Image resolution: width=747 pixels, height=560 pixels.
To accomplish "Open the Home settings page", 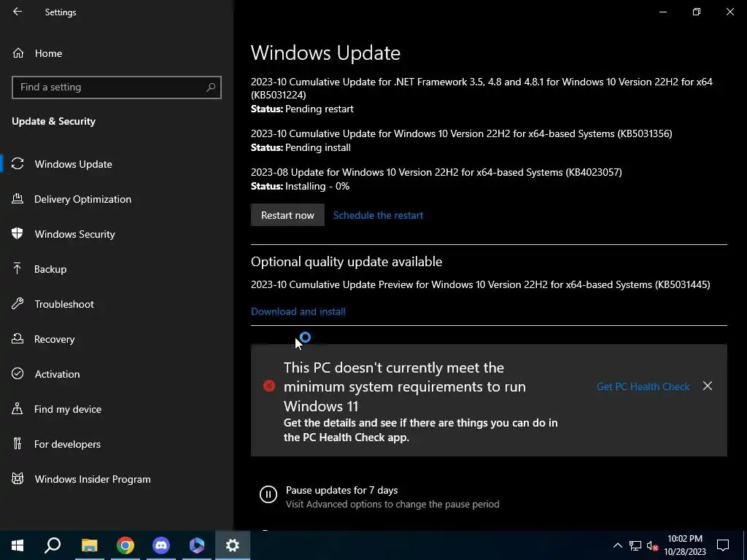I will click(48, 53).
